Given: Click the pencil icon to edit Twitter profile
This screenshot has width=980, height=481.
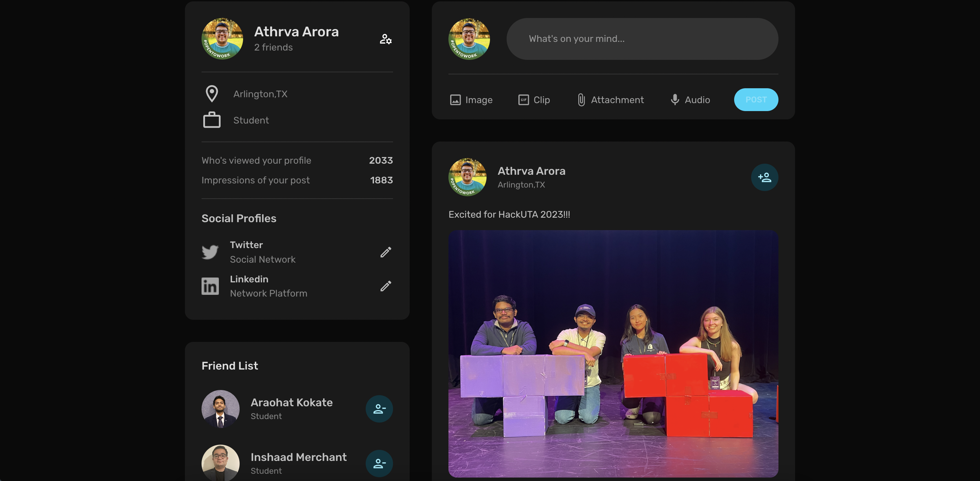Looking at the screenshot, I should 385,252.
